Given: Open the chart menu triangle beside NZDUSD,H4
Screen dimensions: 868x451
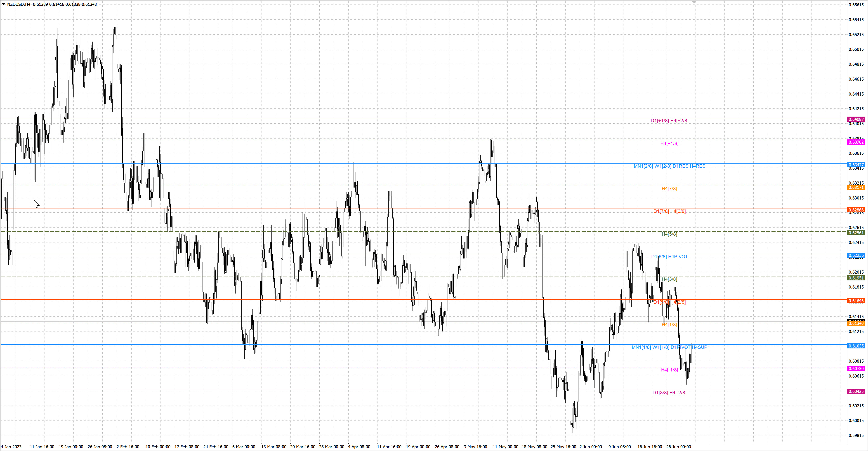Looking at the screenshot, I should 3,4.
